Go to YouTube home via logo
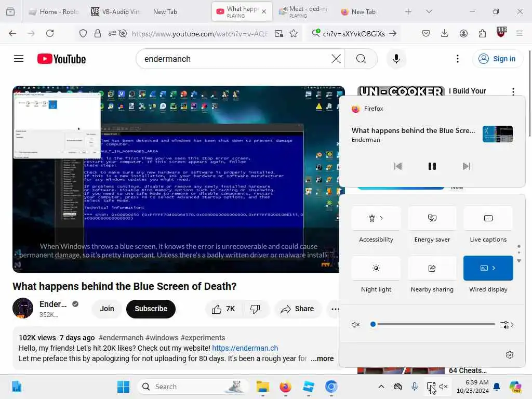The image size is (532, 399). [61, 59]
